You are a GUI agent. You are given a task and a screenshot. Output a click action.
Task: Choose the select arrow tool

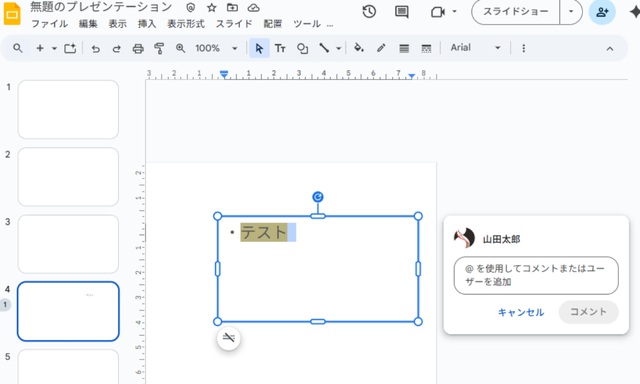259,48
